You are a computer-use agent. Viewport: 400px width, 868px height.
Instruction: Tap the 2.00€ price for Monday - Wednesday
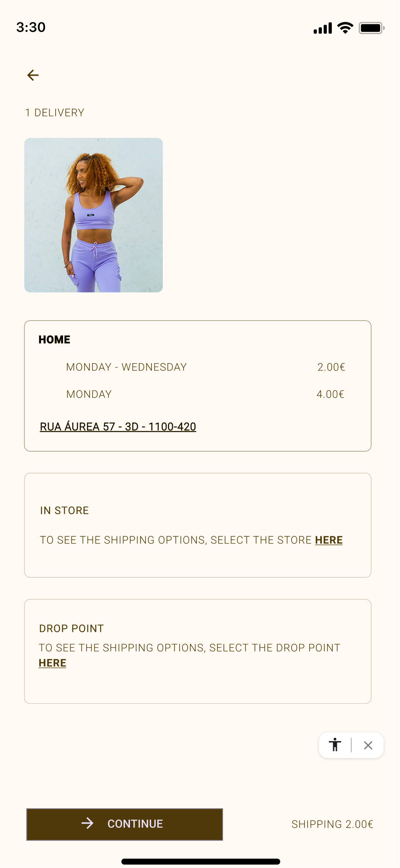pos(331,367)
